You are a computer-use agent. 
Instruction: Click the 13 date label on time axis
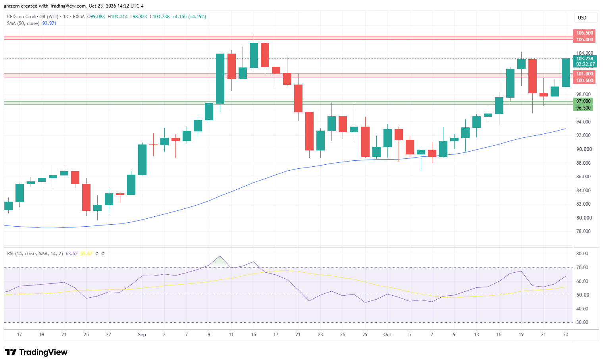click(476, 335)
